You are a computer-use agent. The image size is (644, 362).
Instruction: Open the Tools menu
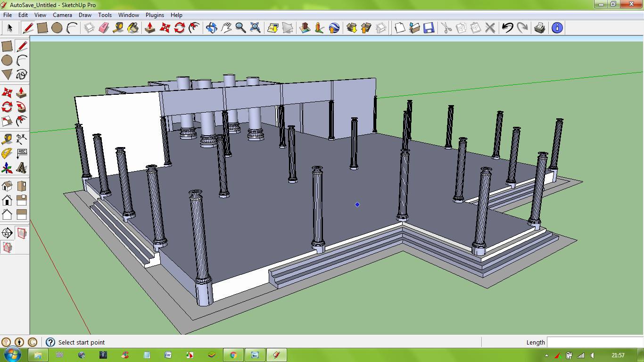[105, 15]
